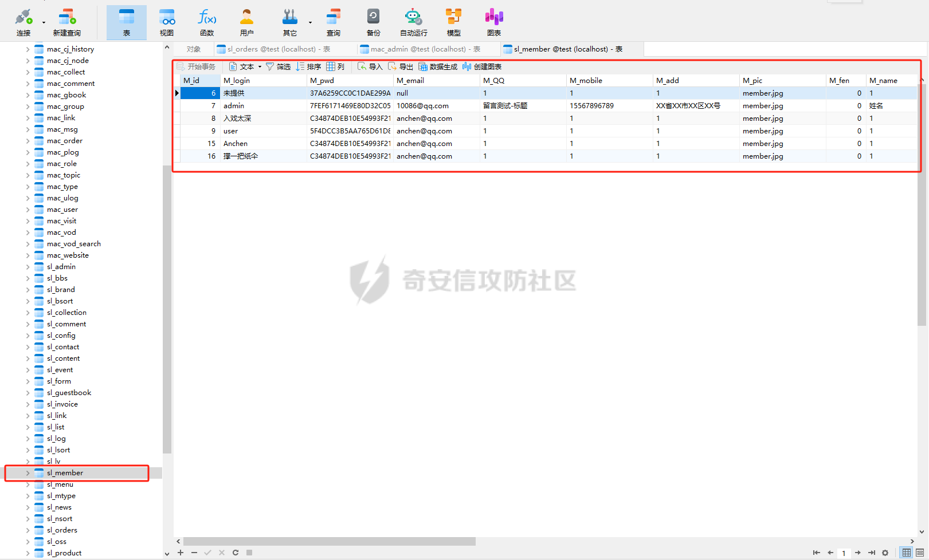Expand the mac_user tree node

(28, 210)
